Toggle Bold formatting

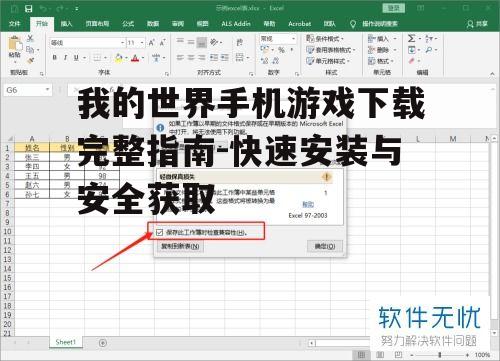[x=55, y=58]
